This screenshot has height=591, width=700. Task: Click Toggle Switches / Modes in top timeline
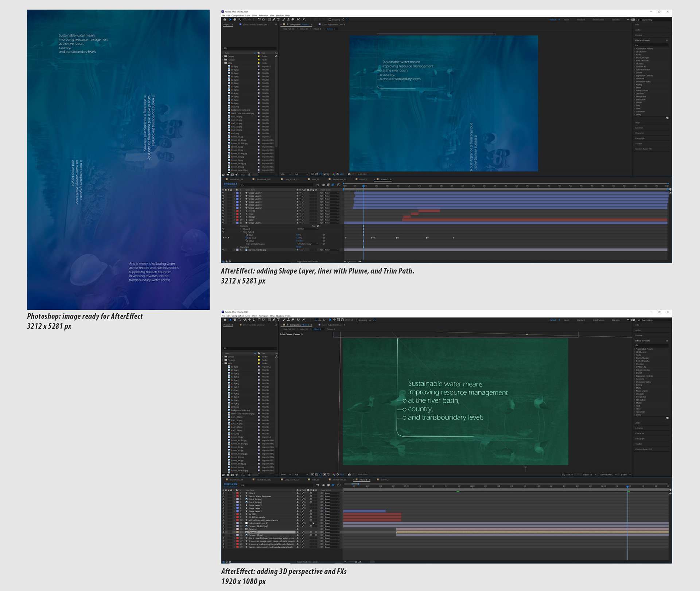click(307, 262)
